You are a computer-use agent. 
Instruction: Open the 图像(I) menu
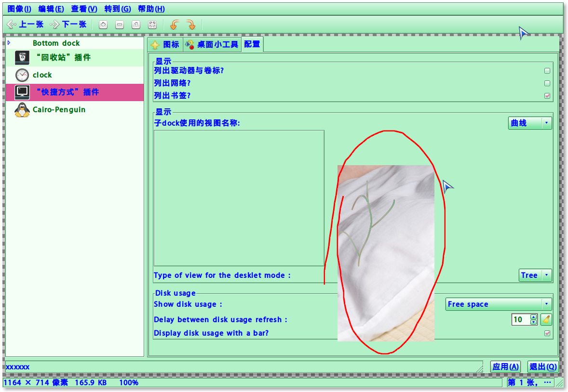pos(19,9)
